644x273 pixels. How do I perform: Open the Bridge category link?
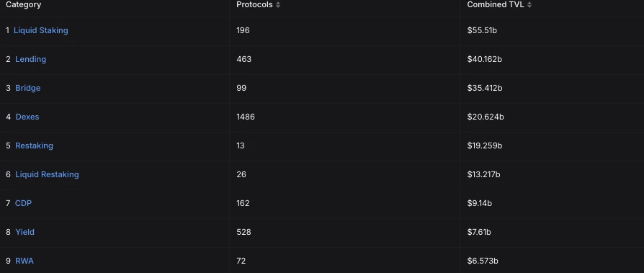coord(27,88)
